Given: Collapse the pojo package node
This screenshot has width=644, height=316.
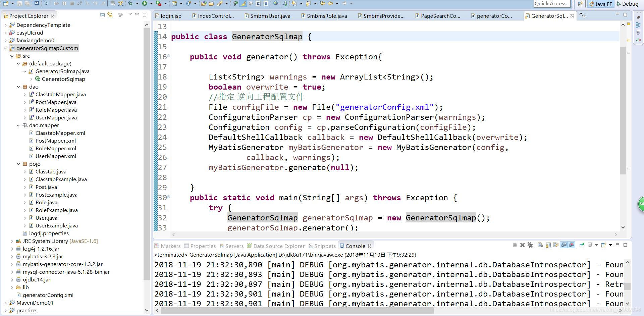Looking at the screenshot, I should [18, 164].
